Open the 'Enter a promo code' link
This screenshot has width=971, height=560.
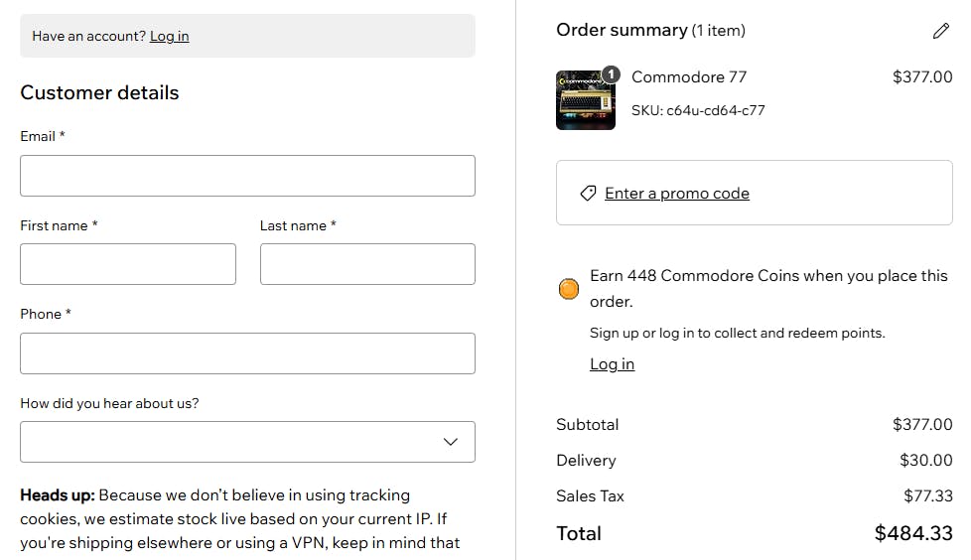coord(677,194)
